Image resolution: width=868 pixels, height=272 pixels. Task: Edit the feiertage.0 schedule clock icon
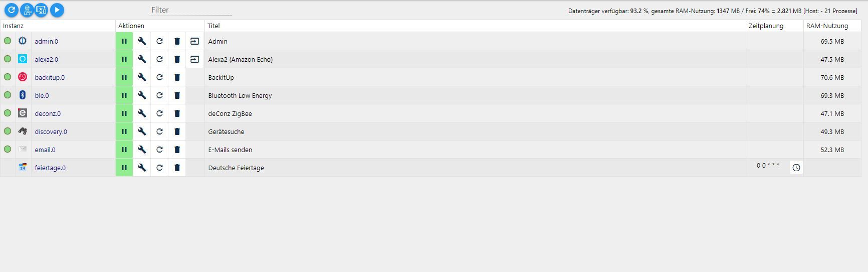click(x=796, y=168)
